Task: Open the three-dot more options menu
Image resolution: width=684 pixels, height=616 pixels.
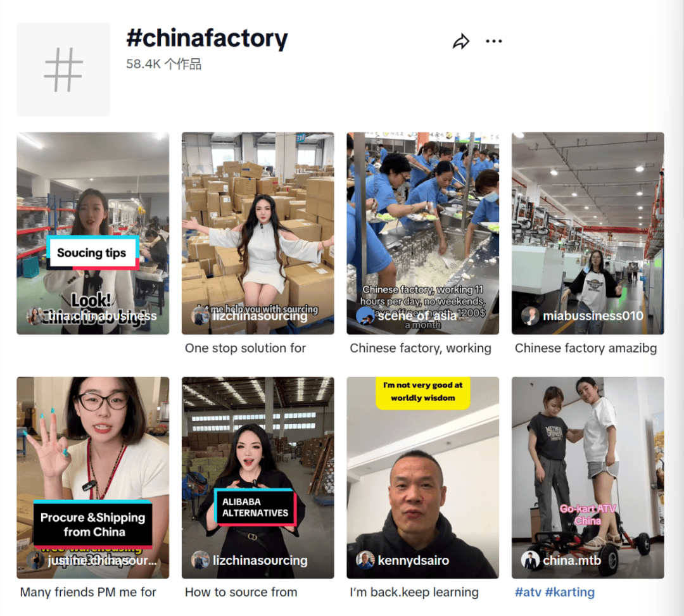Action: [x=494, y=41]
